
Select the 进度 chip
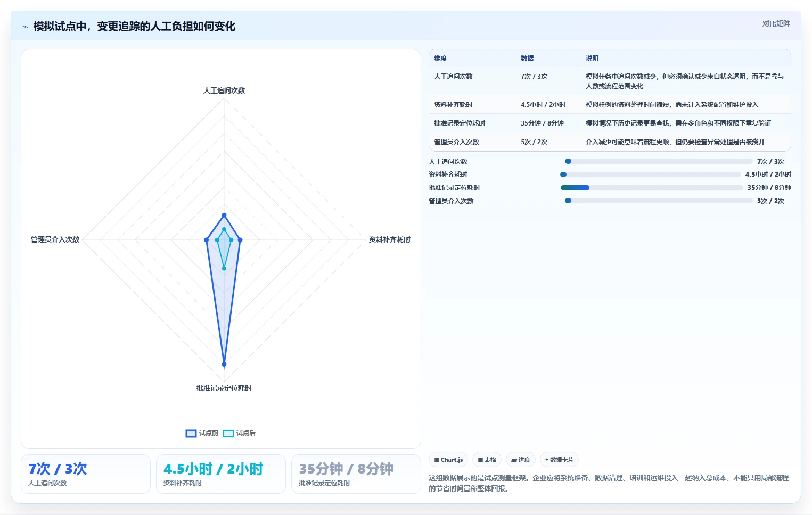521,460
